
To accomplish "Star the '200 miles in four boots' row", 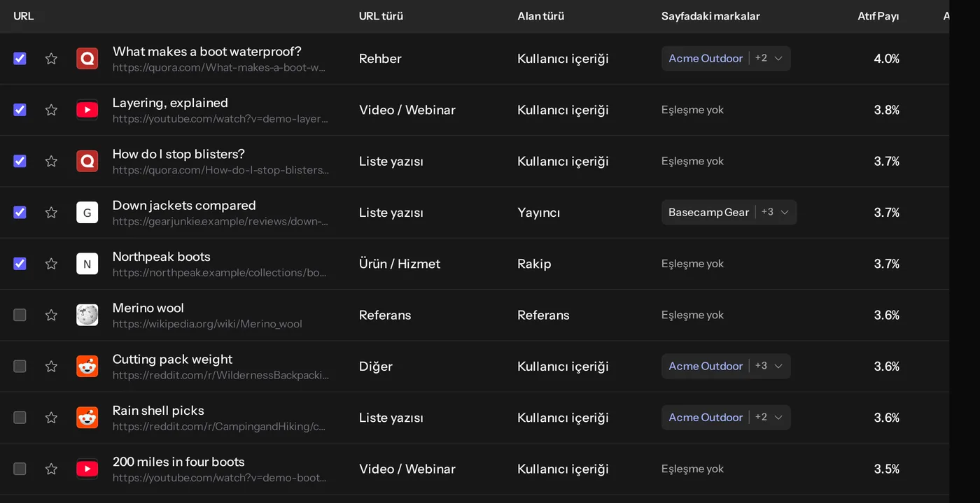I will click(x=51, y=469).
